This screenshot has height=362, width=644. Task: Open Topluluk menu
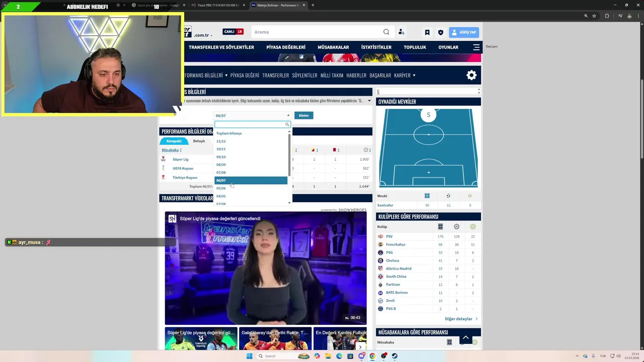[x=415, y=47]
